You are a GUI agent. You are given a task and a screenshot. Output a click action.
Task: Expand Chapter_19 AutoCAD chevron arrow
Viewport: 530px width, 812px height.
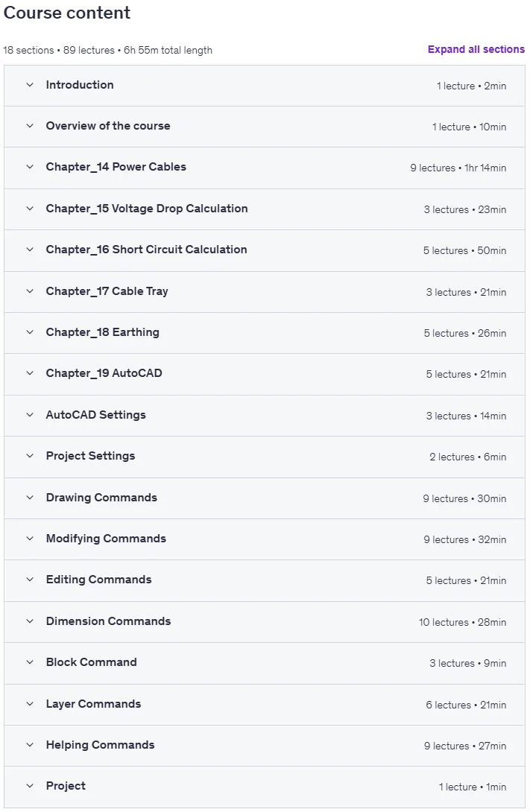(x=30, y=373)
